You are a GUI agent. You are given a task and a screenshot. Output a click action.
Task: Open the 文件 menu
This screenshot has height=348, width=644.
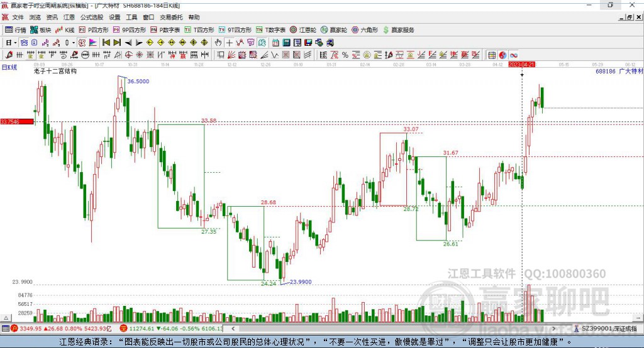click(x=18, y=17)
